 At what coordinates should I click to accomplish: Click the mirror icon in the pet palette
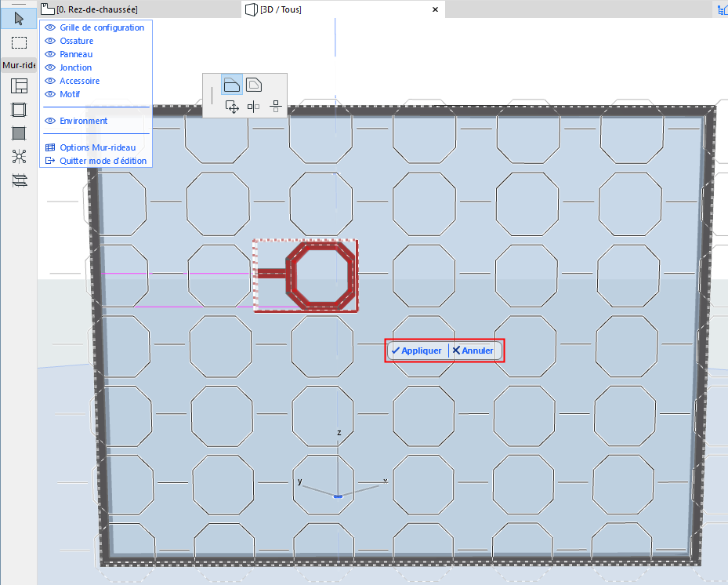tap(254, 107)
